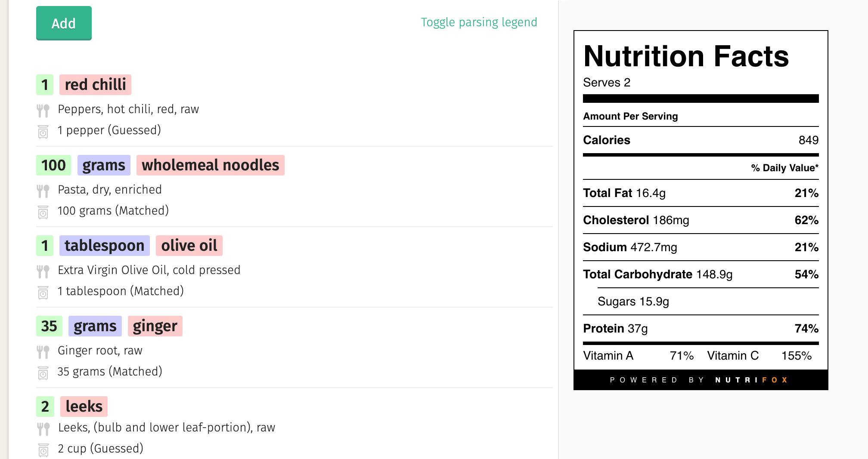This screenshot has height=459, width=868.
Task: Click Serves 2 on the nutrition label
Action: 607,82
